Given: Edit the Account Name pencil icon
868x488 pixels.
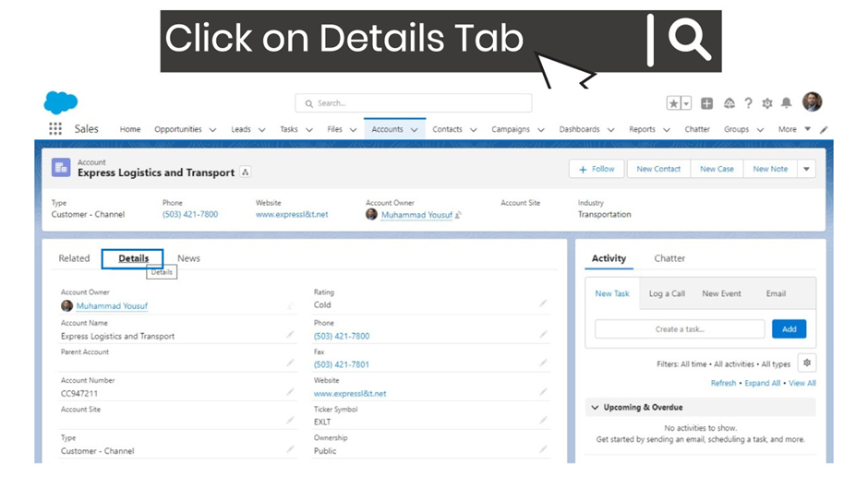Looking at the screenshot, I should [x=290, y=334].
